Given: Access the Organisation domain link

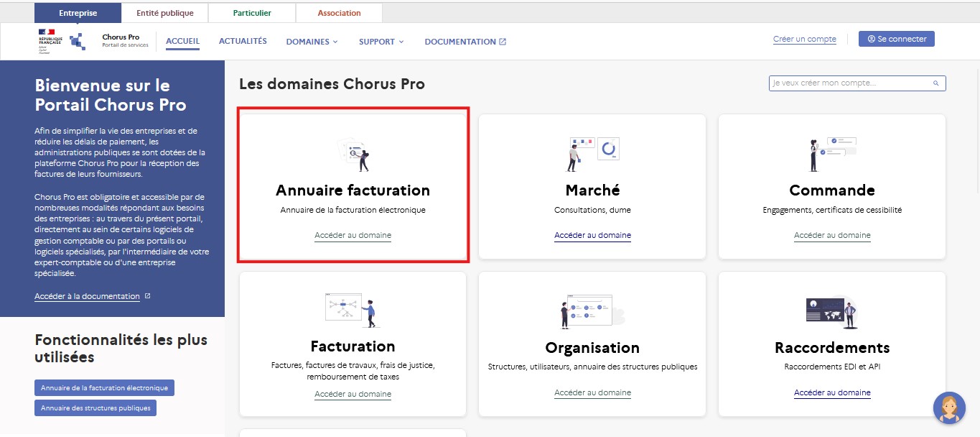Looking at the screenshot, I should (x=592, y=392).
